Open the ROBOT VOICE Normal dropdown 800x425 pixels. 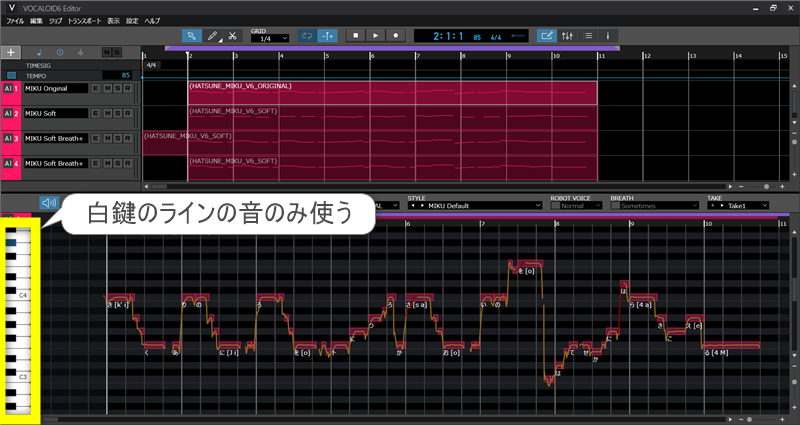tap(581, 206)
